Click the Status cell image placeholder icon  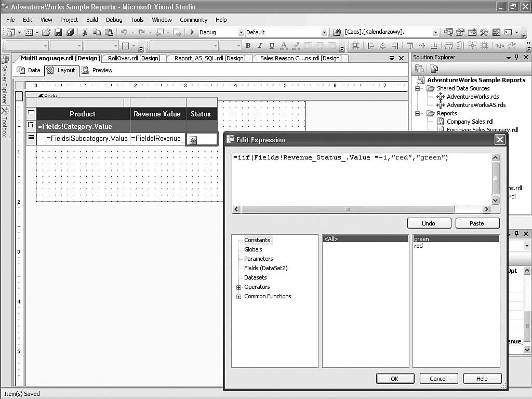click(193, 140)
